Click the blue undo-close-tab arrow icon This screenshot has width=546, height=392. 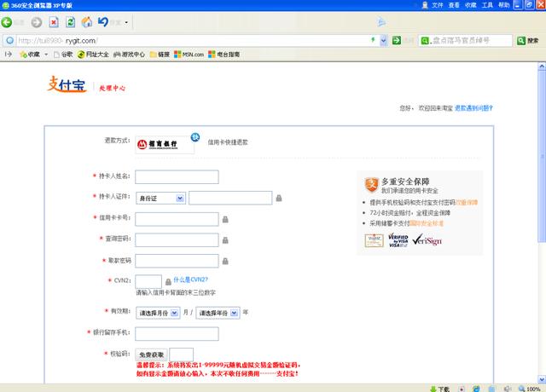click(102, 22)
